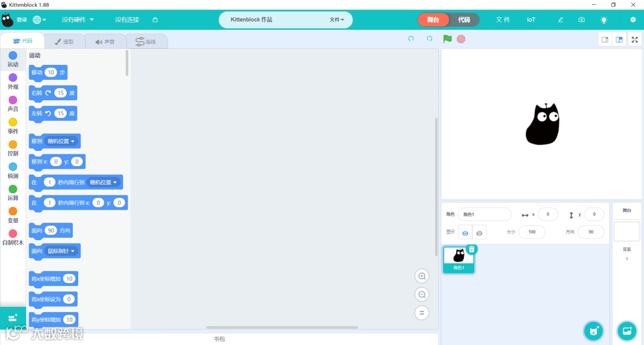This screenshot has height=345, width=644.
Task: Open the 文件 dropdown in project title
Action: tap(337, 20)
